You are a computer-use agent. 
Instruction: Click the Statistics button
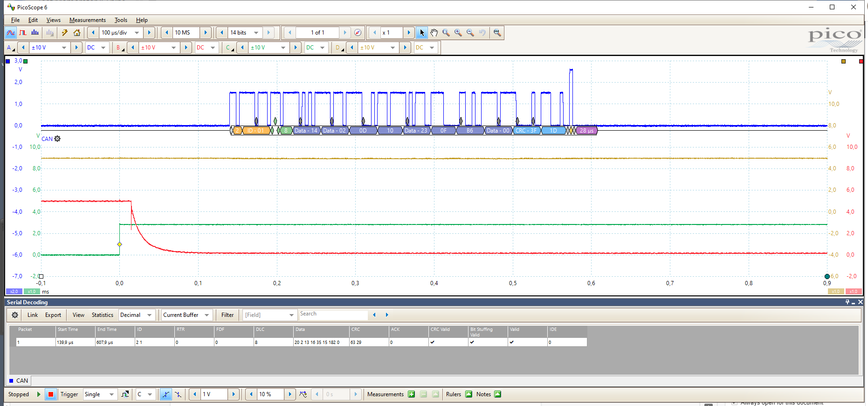click(103, 315)
